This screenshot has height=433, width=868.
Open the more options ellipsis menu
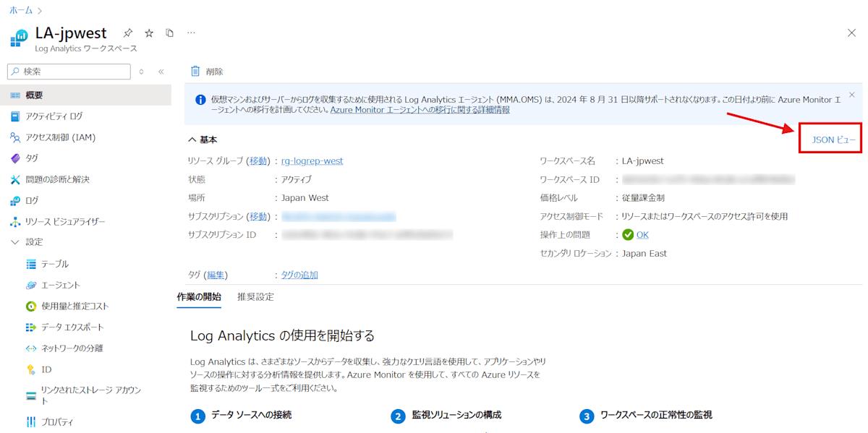pos(191,33)
